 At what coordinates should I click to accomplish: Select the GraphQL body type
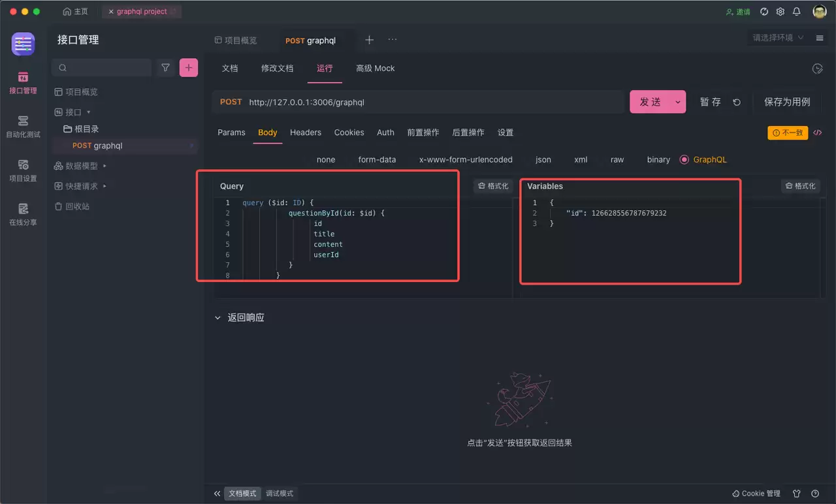click(703, 159)
